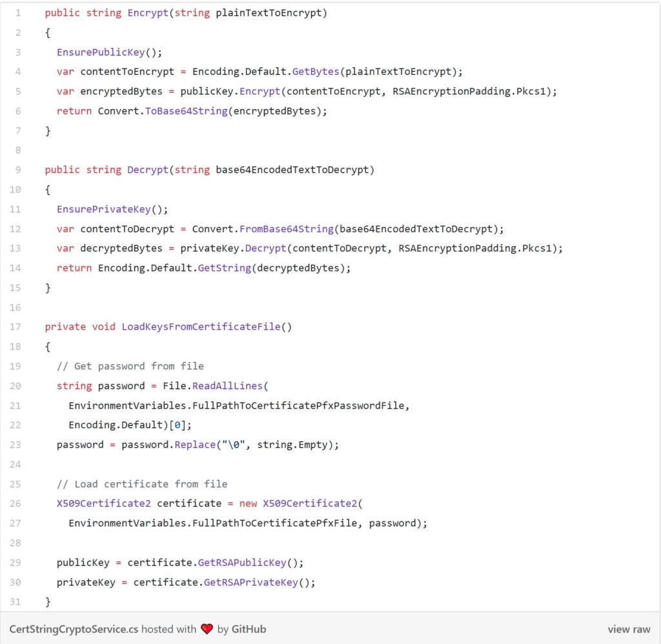Screen dimensions: 661x644
Task: Click line number 23 beside password.Replace
Action: point(16,445)
